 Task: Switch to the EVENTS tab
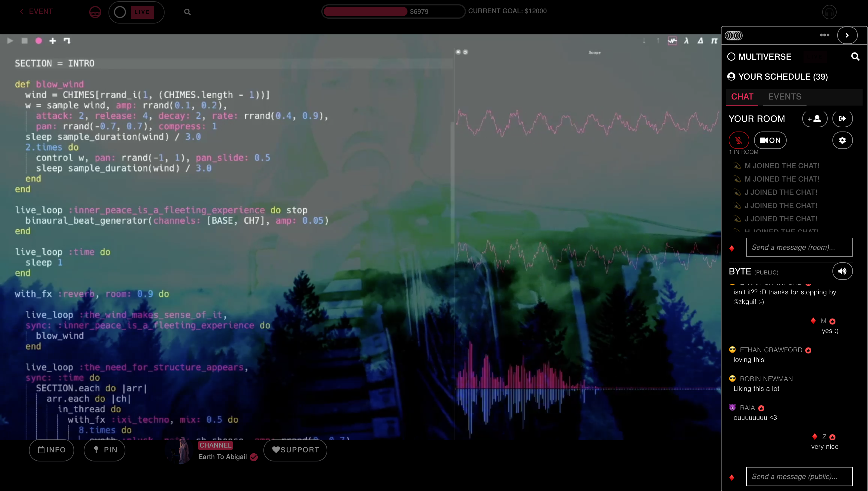(x=785, y=97)
